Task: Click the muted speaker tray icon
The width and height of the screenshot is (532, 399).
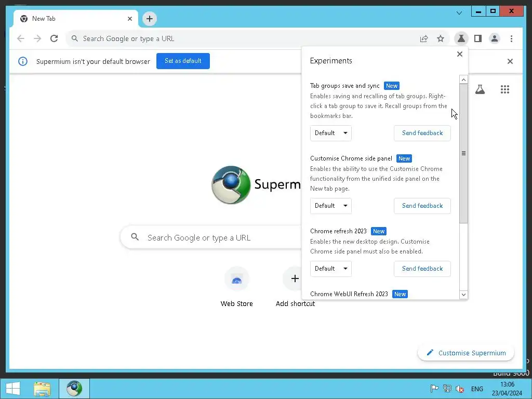Action: [460, 389]
